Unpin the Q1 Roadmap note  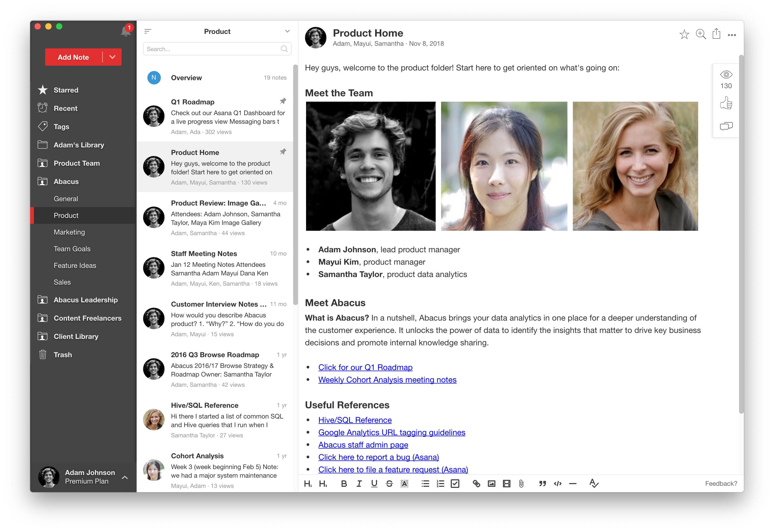click(x=283, y=101)
